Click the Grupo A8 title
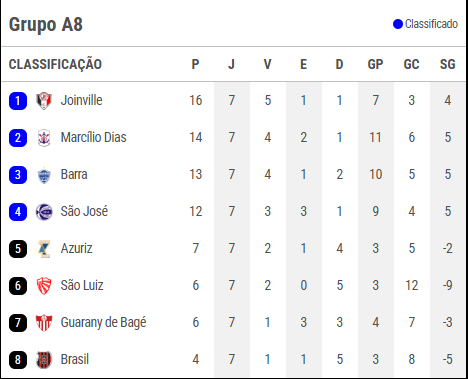Viewport: 468px width, 379px height. (46, 24)
